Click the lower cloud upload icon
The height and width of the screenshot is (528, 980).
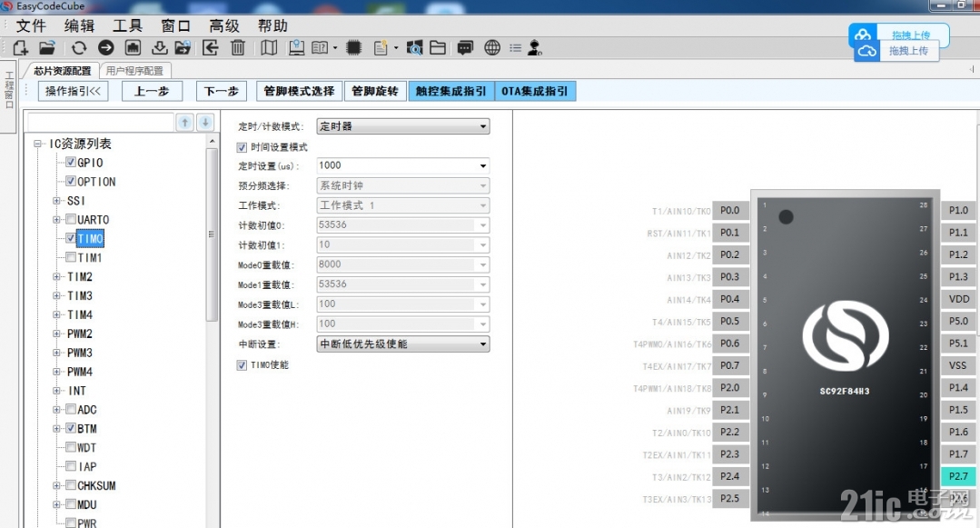[866, 51]
